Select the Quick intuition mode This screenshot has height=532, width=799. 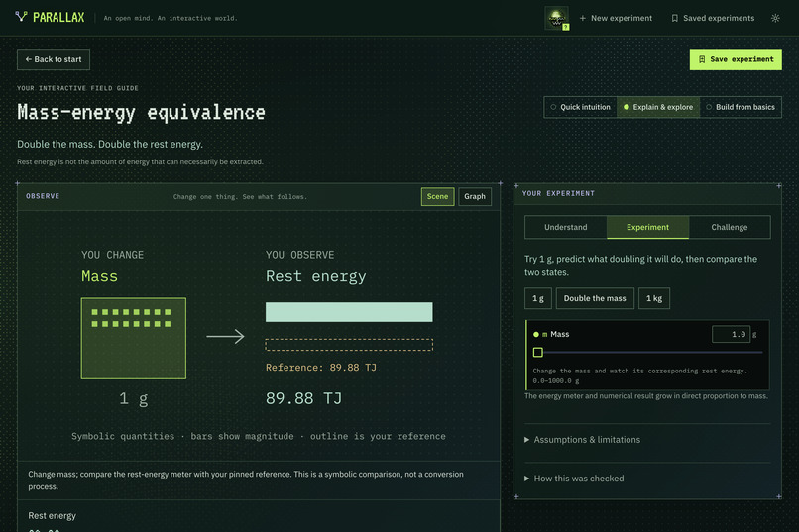pos(580,107)
